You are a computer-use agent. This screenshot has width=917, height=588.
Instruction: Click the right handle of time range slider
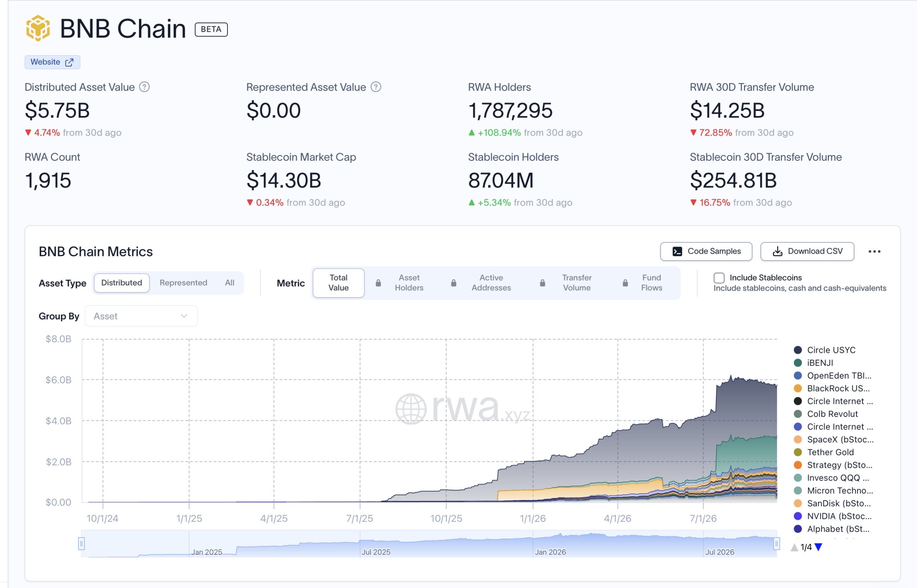coord(776,544)
